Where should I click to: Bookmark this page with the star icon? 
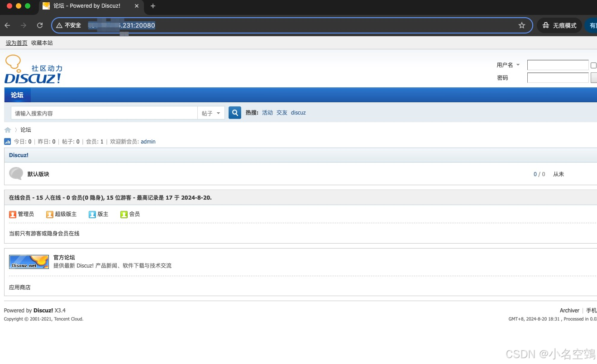(x=521, y=25)
